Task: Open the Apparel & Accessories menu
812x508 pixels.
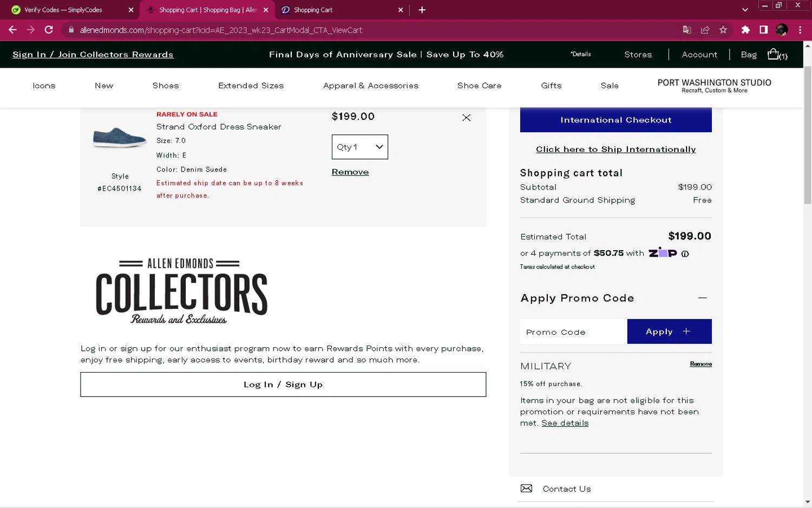Action: coord(371,86)
